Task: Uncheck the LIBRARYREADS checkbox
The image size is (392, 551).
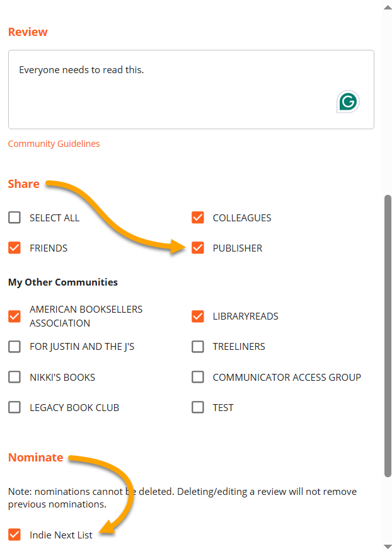Action: pos(198,316)
